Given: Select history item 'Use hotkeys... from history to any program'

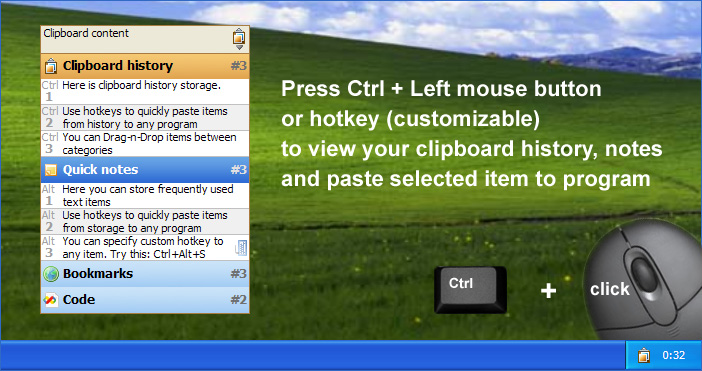Looking at the screenshot, I should [145, 118].
